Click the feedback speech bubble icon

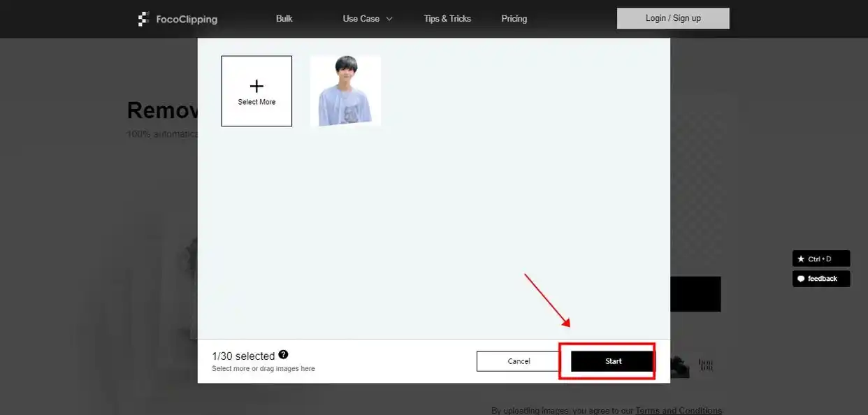click(x=800, y=278)
